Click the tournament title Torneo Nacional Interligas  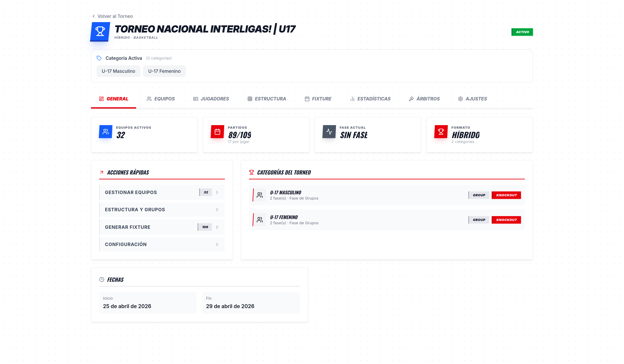[x=205, y=29]
